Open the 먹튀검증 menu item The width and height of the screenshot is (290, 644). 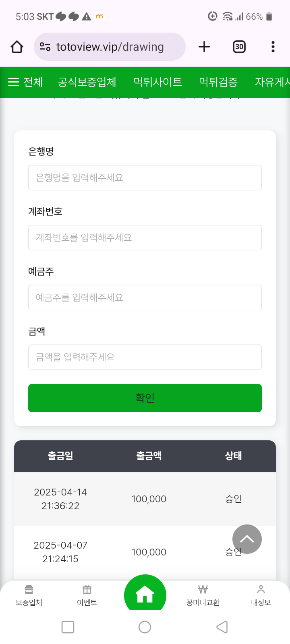pyautogui.click(x=218, y=82)
